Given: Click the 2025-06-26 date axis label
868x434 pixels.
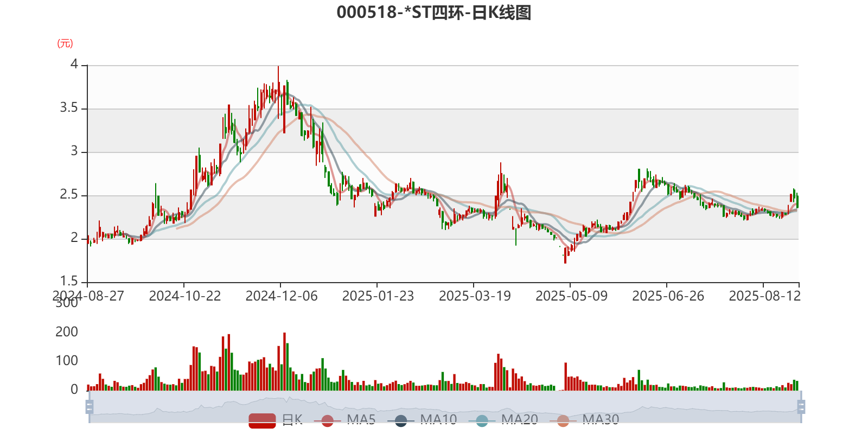Looking at the screenshot, I should [668, 296].
